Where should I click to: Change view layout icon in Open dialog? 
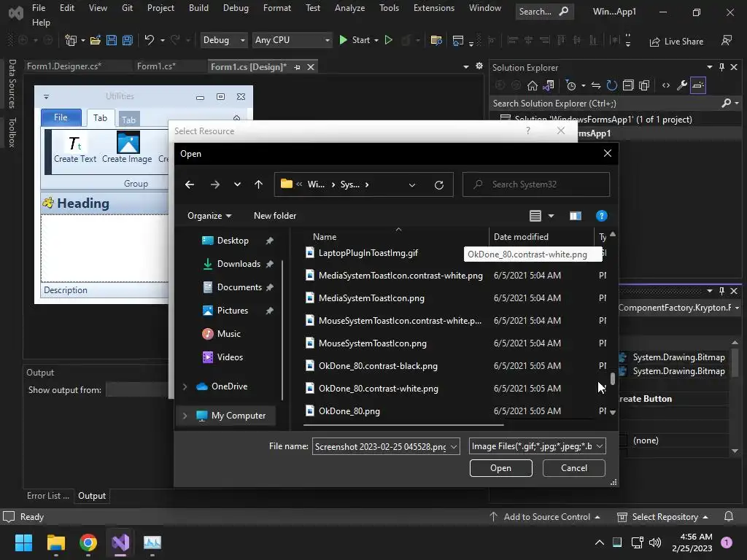tap(535, 216)
